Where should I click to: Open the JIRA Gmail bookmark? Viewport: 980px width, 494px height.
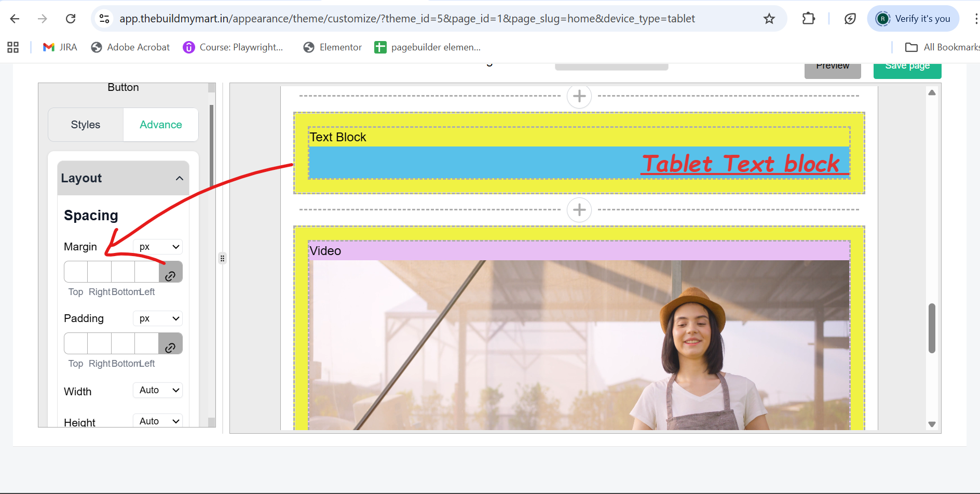tap(60, 47)
